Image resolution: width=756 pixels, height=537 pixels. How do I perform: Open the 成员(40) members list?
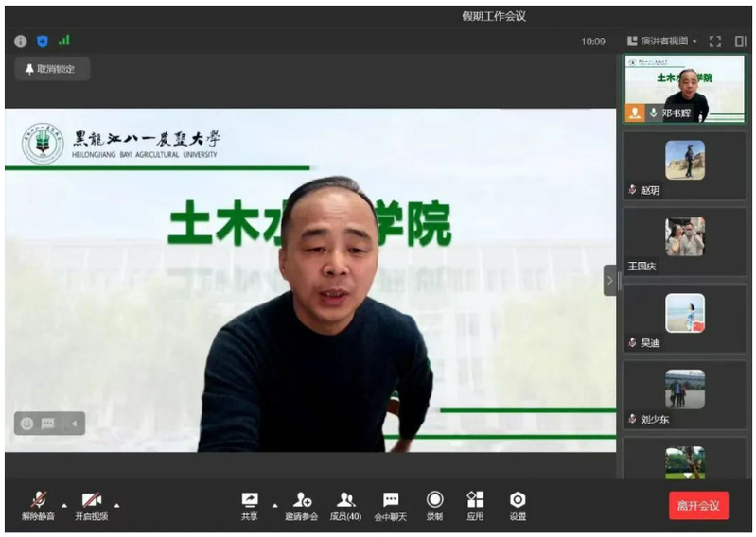pos(345,505)
